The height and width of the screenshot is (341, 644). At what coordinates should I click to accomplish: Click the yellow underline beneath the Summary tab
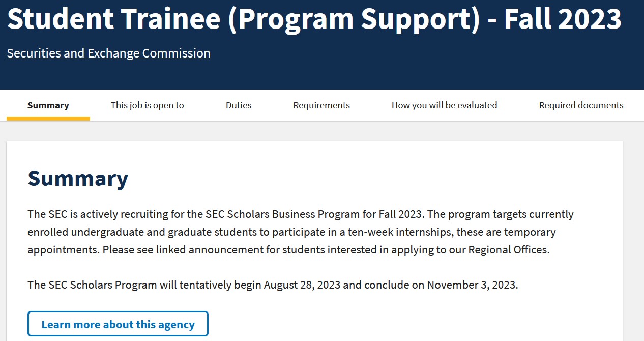pos(48,119)
